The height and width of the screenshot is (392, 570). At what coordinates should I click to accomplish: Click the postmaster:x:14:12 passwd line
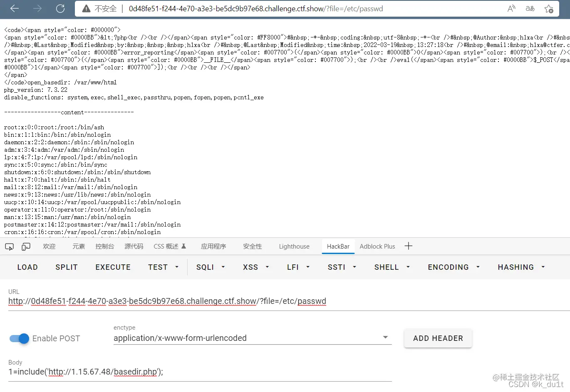tap(92, 224)
